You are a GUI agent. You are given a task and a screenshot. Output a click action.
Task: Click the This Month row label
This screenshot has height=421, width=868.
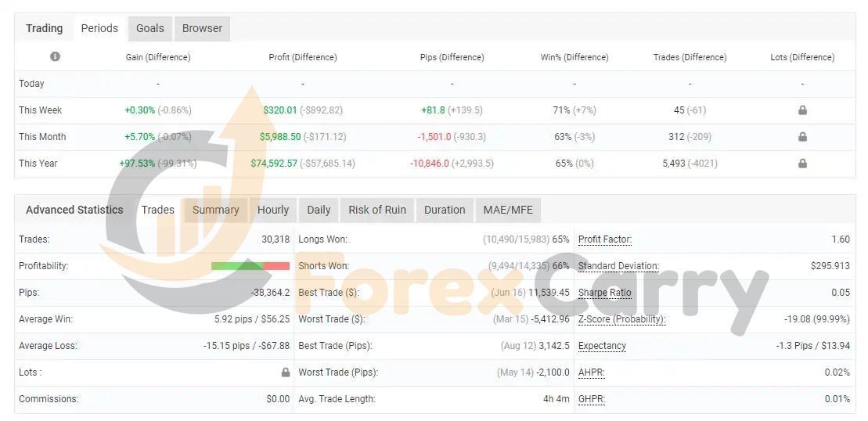click(42, 137)
